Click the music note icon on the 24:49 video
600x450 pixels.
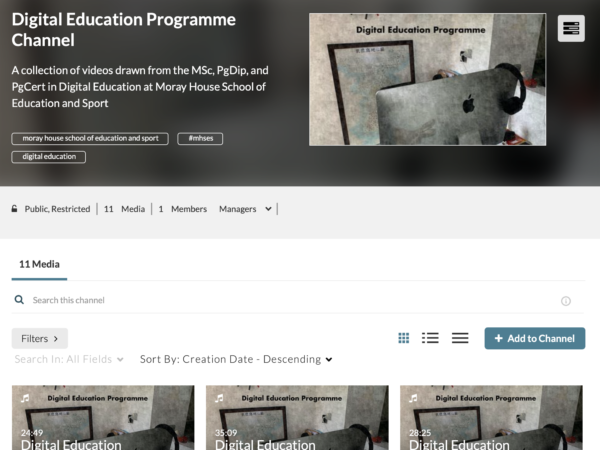[25, 398]
